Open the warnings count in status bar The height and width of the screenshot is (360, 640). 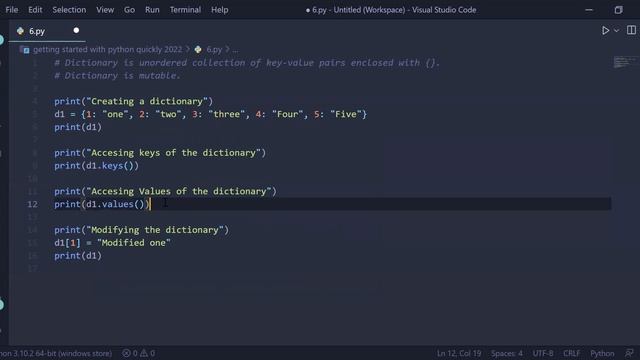click(x=148, y=353)
